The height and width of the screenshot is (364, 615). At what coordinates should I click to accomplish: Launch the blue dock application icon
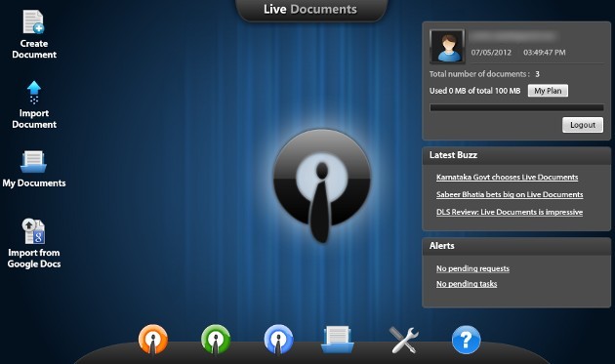click(278, 340)
